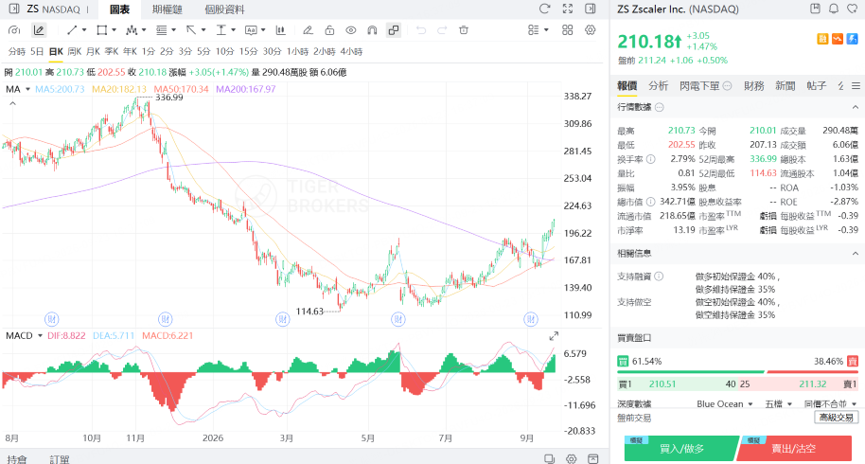Viewport: 865px width, 464px height.
Task: Click the earnings marker near 9月
Action: (531, 319)
